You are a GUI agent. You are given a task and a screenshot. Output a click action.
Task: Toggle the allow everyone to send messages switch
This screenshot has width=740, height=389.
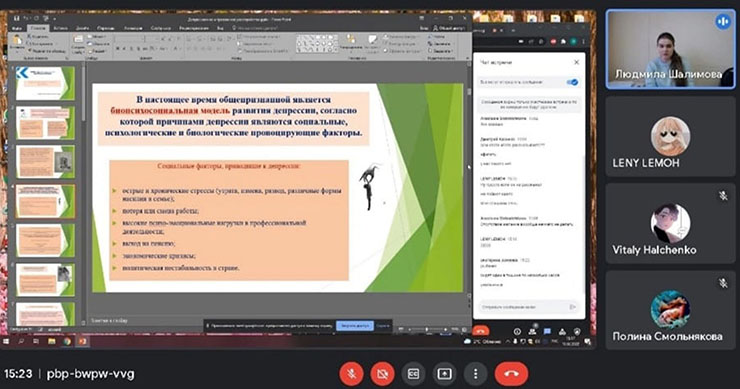572,82
